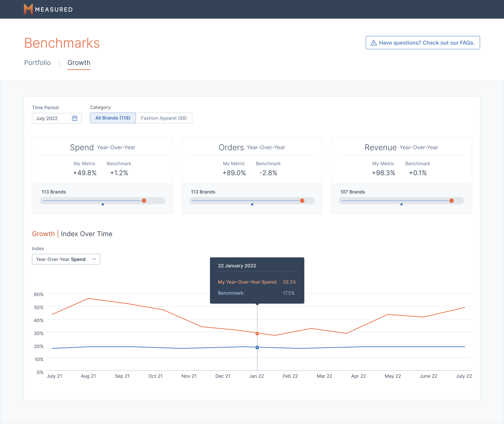This screenshot has height=424, width=504.
Task: Click the orange Revenue slider marker
Action: tap(451, 201)
